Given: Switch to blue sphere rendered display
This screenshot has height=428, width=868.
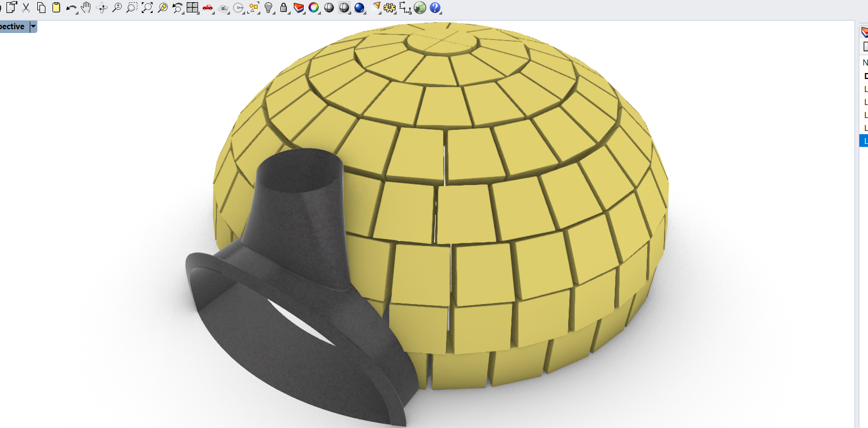Looking at the screenshot, I should 359,8.
